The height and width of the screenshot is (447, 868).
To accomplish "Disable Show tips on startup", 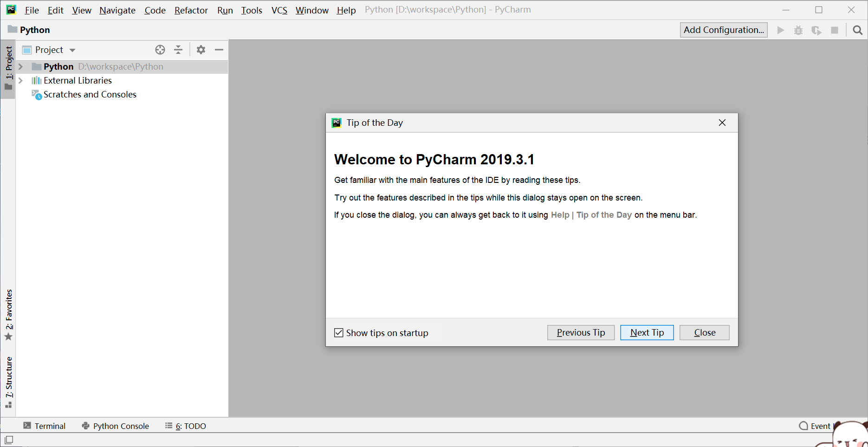I will (339, 333).
